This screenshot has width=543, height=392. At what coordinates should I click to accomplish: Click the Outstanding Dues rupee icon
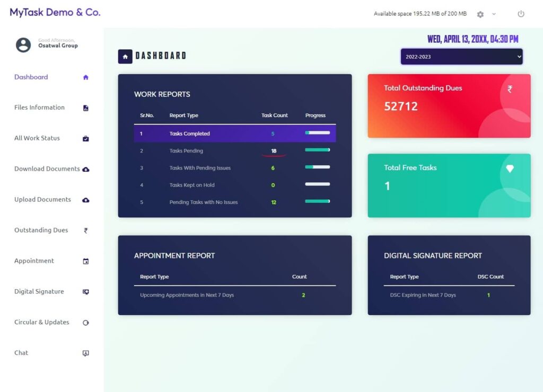86,230
